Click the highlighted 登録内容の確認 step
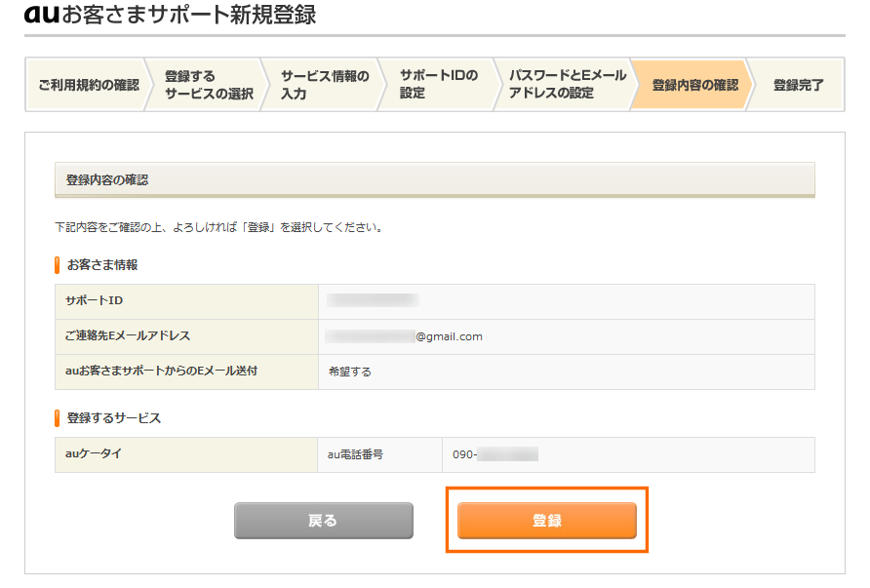The height and width of the screenshot is (588, 870). tap(694, 85)
